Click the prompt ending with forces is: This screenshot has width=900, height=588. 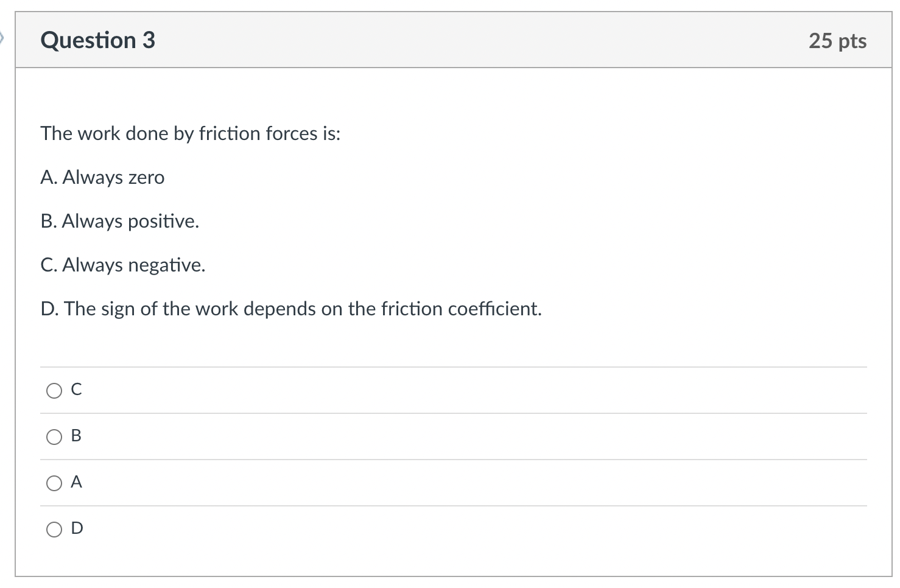click(191, 133)
